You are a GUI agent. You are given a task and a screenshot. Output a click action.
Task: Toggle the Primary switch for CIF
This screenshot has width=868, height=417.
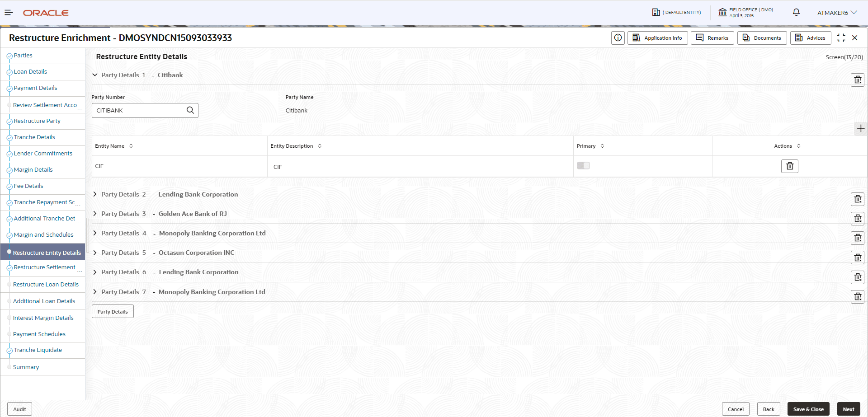click(583, 165)
